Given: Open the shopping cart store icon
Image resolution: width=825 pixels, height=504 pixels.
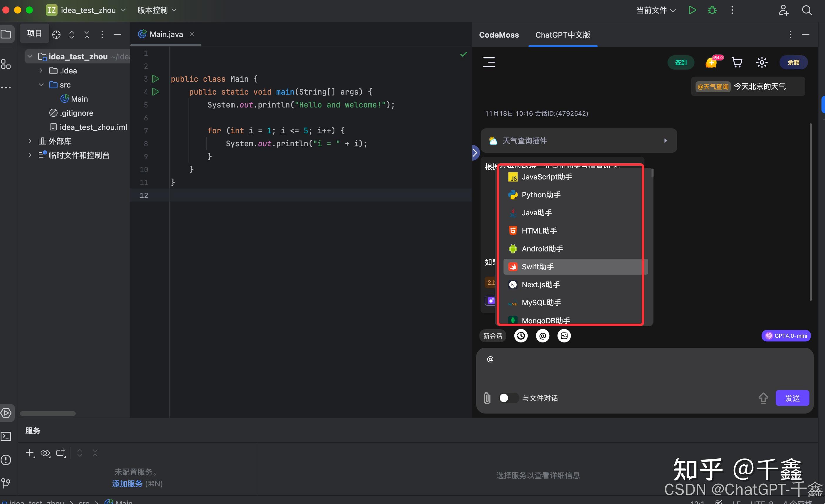Looking at the screenshot, I should coord(737,62).
